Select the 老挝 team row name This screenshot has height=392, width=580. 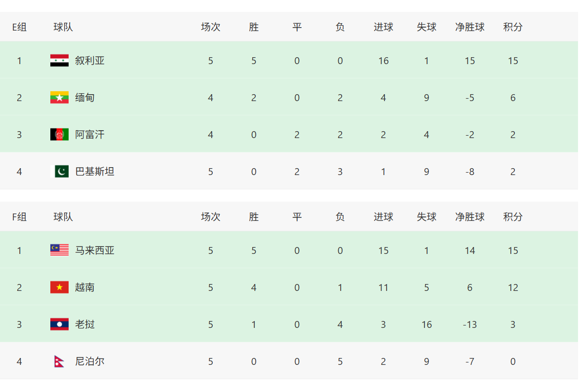[85, 324]
